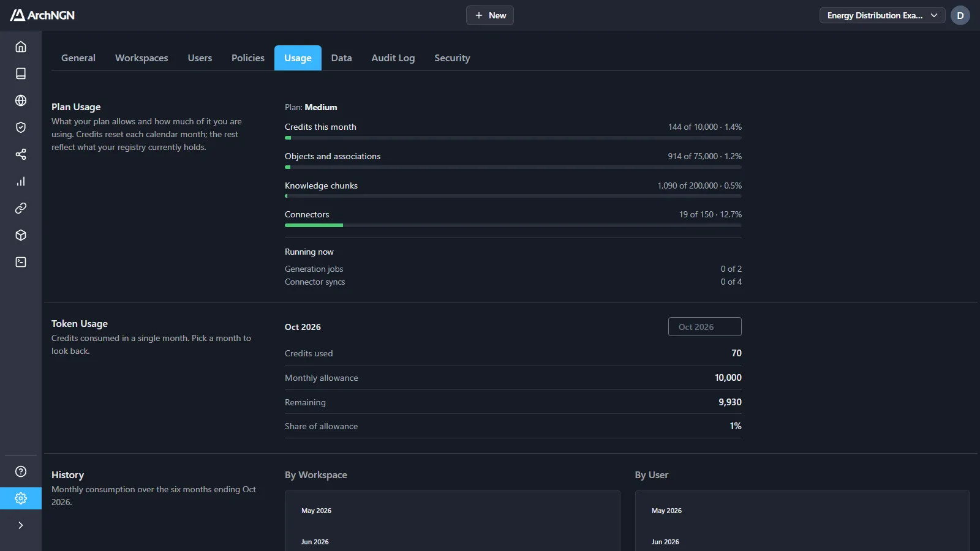This screenshot has height=551, width=980.
Task: Switch to the Data tab
Action: click(x=342, y=58)
